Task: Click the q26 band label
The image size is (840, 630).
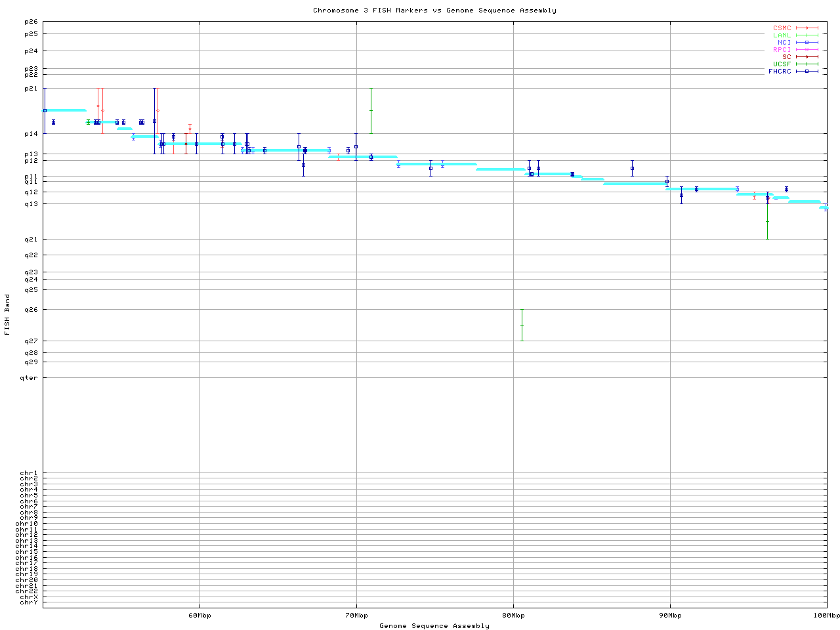Action: [31, 310]
